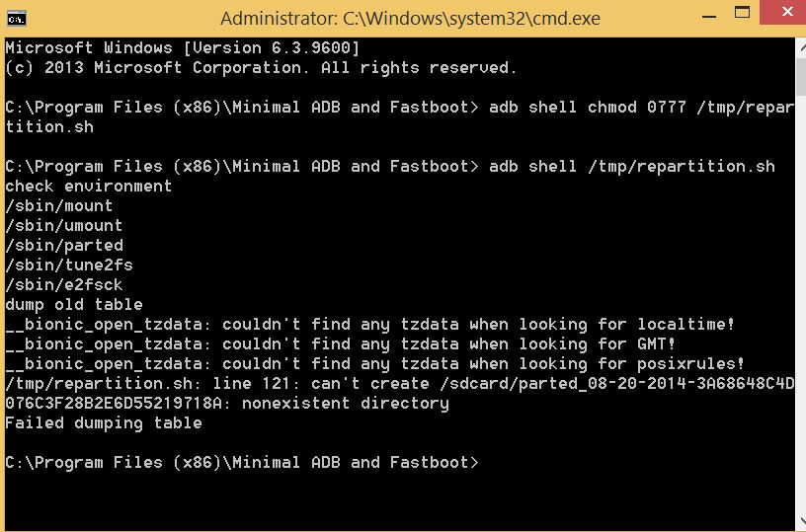The height and width of the screenshot is (532, 806).
Task: Click the final empty command prompt line
Action: [242, 462]
